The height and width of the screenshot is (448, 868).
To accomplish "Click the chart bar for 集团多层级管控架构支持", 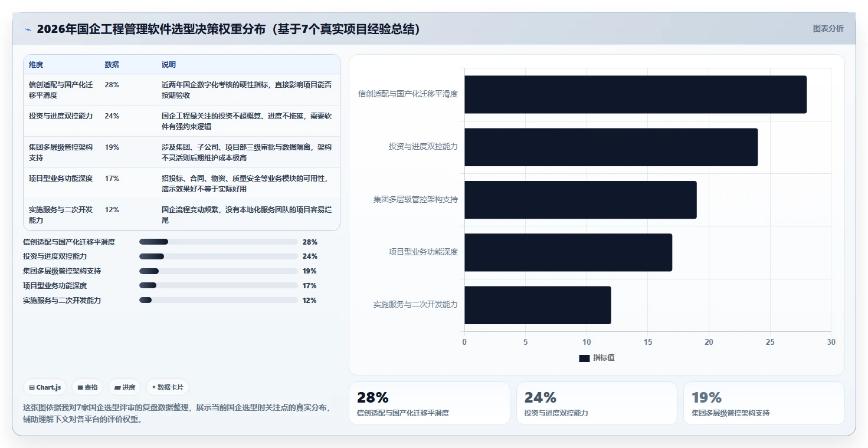I will (x=581, y=200).
